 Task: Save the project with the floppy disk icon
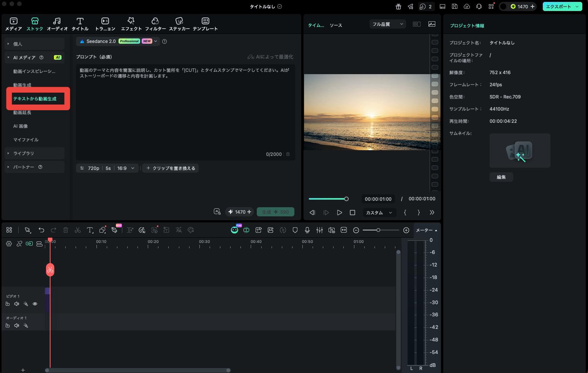coord(455,6)
